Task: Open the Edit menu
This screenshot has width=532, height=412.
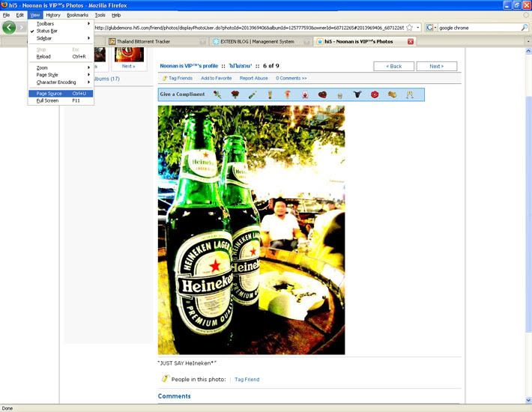Action: [20, 15]
